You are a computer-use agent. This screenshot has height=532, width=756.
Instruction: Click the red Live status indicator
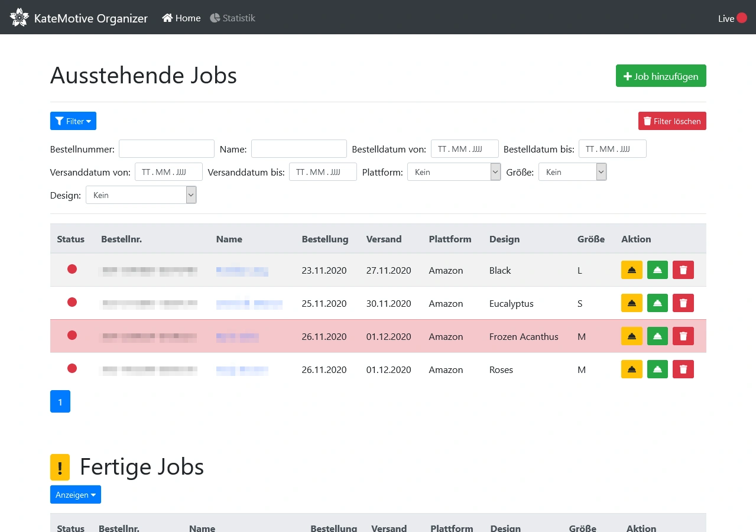coord(742,18)
